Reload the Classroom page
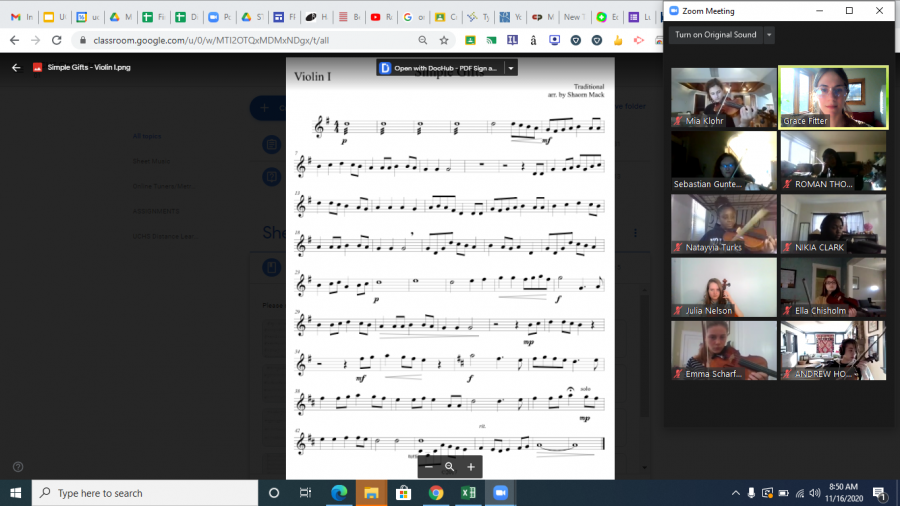Screen dimensions: 900x506 click(x=56, y=41)
